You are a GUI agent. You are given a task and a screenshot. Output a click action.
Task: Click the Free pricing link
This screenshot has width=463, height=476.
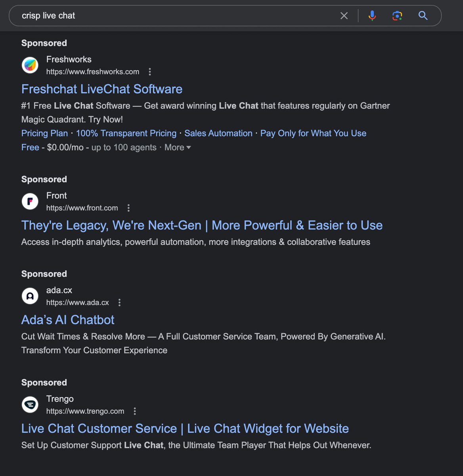30,147
